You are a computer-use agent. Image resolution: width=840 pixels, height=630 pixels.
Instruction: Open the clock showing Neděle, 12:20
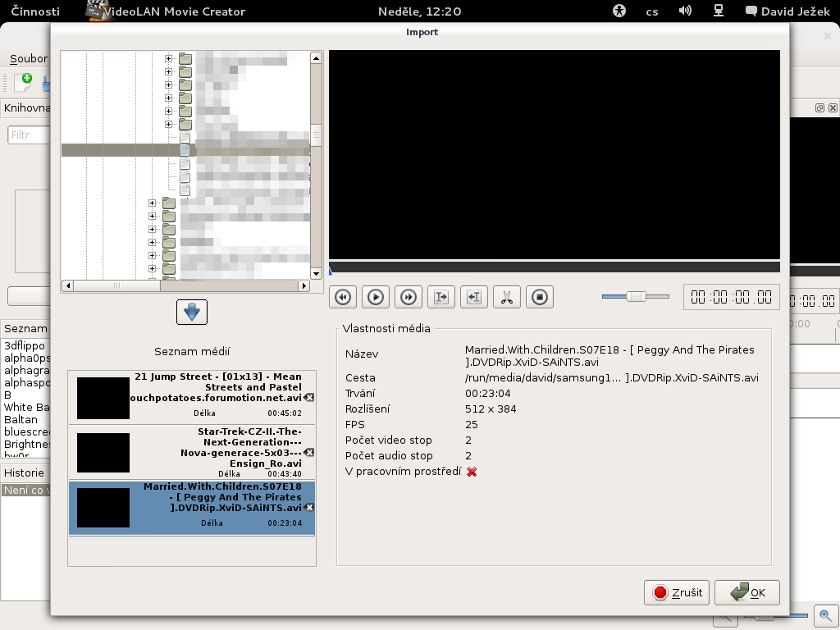419,11
